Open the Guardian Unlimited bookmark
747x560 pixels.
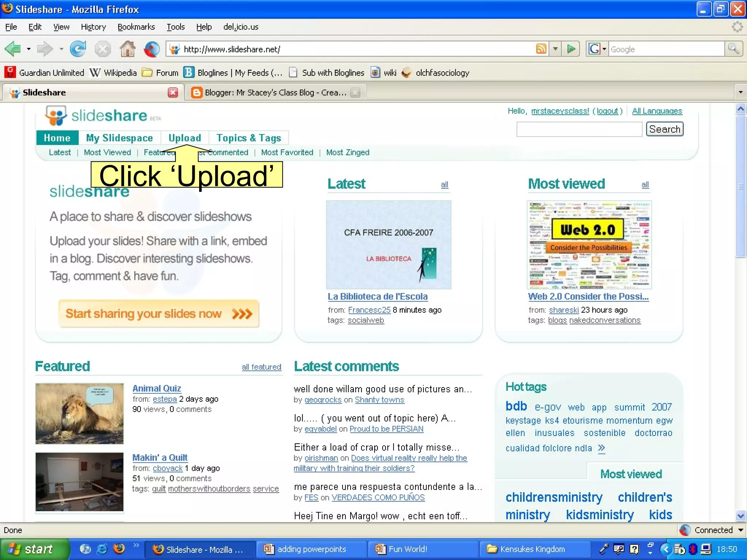click(45, 73)
